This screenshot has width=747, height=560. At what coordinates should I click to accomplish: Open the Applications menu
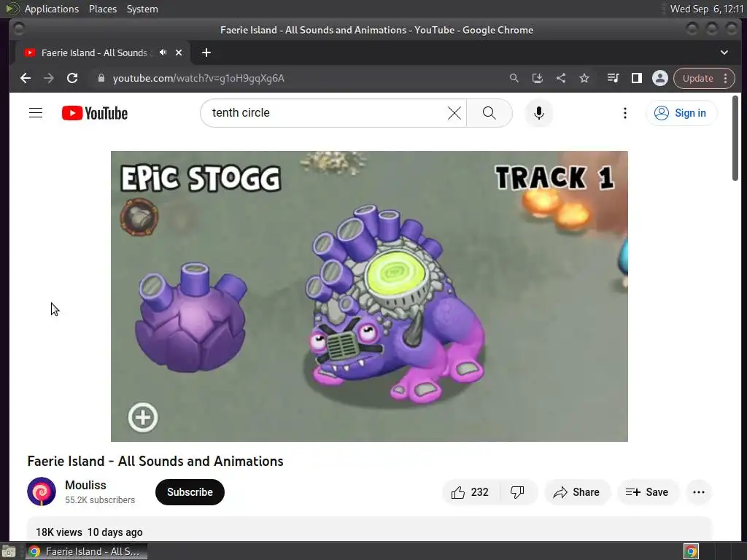click(52, 9)
